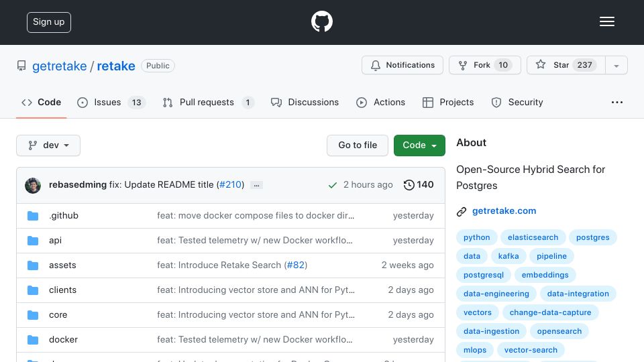Image resolution: width=644 pixels, height=362 pixels.
Task: Click the rebasedming author name
Action: [x=78, y=185]
